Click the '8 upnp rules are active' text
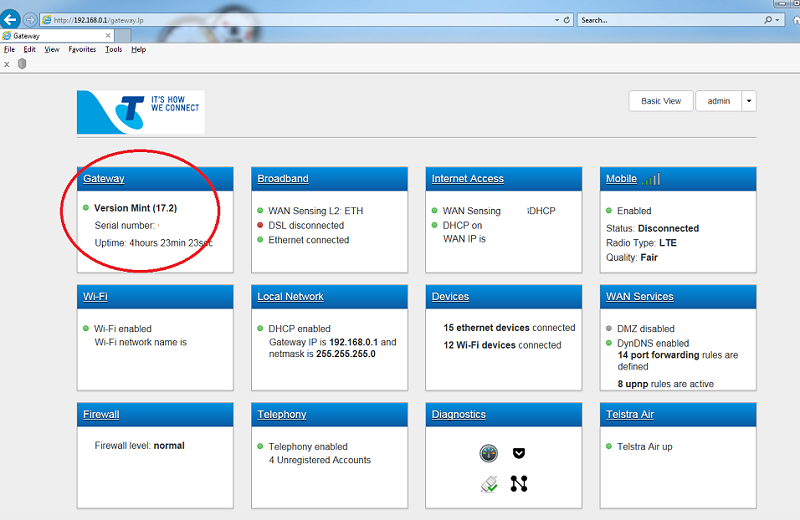Screen dimensions: 800x520 (665, 384)
